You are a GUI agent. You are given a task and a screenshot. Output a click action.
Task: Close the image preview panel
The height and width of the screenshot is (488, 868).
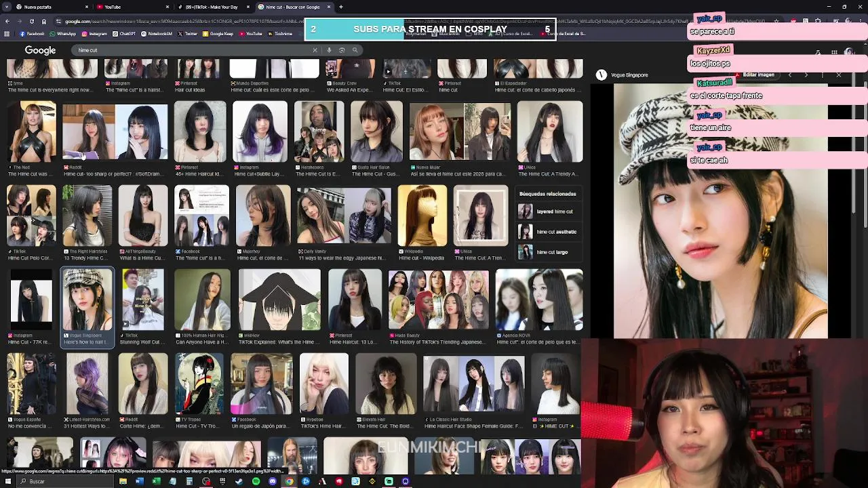pos(839,75)
